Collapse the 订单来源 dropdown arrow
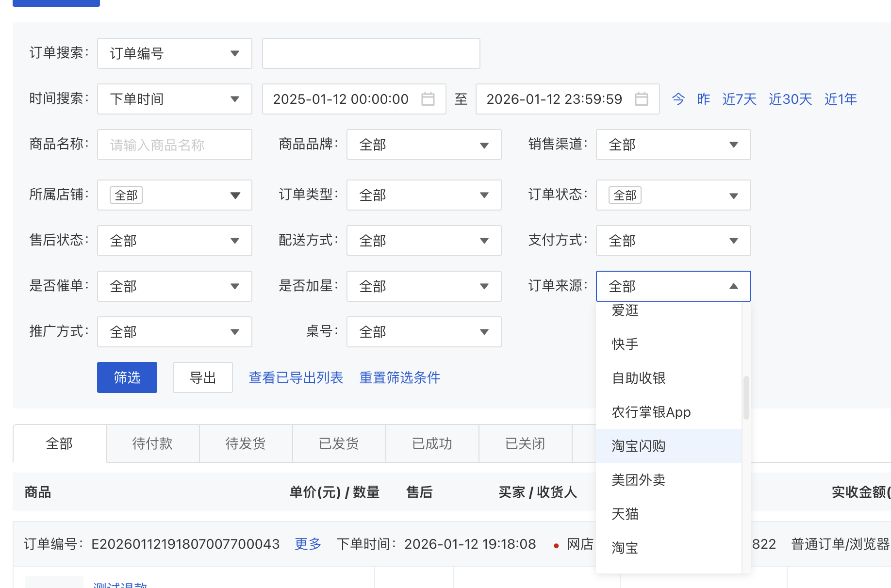Image resolution: width=891 pixels, height=588 pixels. [x=733, y=286]
